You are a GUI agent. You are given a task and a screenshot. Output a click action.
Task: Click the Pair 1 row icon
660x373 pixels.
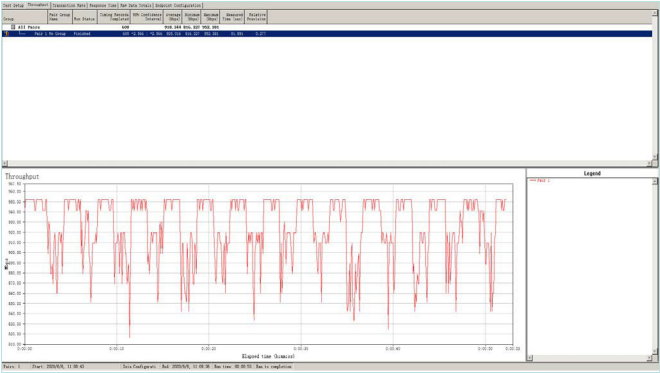coord(6,34)
